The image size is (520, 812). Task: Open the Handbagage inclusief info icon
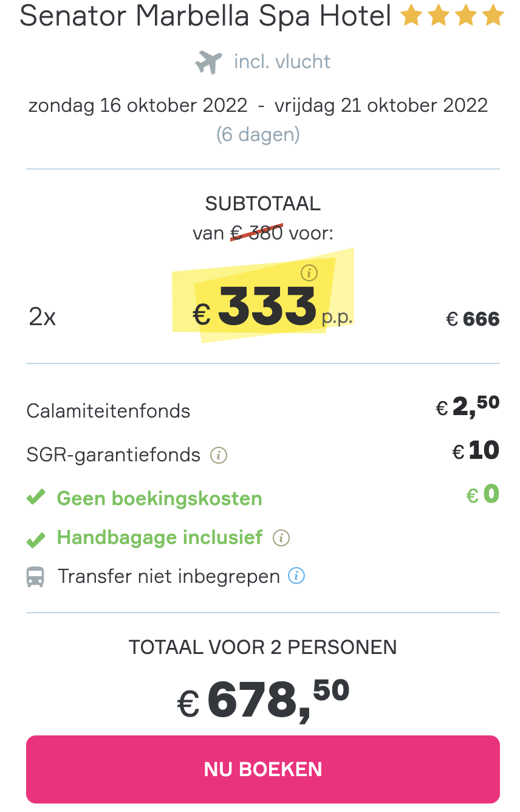(x=281, y=538)
